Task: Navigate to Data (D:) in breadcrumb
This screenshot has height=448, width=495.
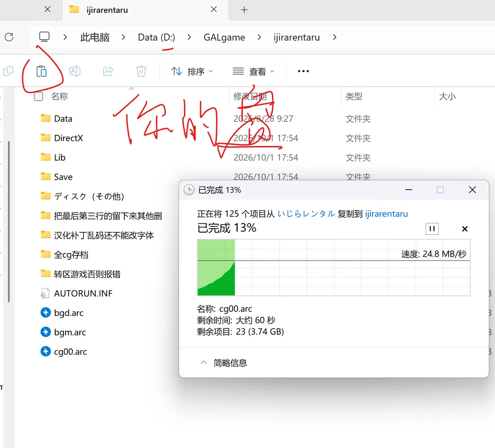Action: 157,37
